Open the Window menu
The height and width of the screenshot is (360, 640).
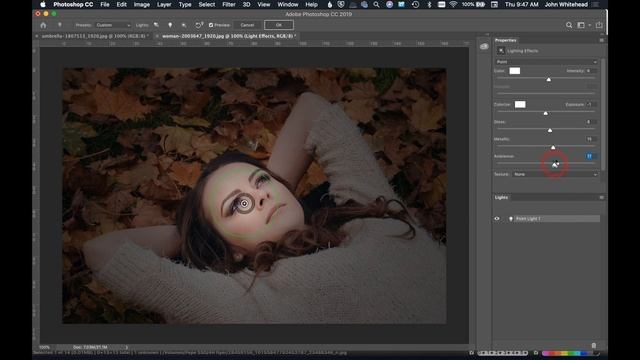pos(288,4)
